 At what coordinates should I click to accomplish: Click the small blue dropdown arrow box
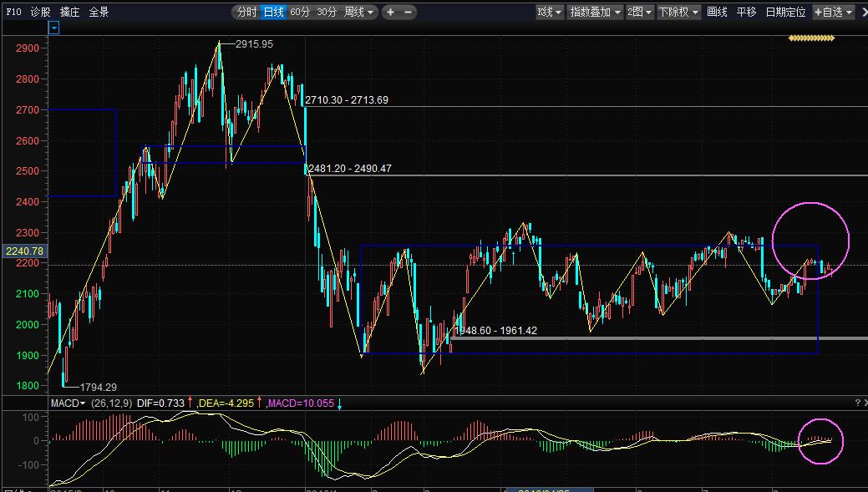tap(54, 28)
